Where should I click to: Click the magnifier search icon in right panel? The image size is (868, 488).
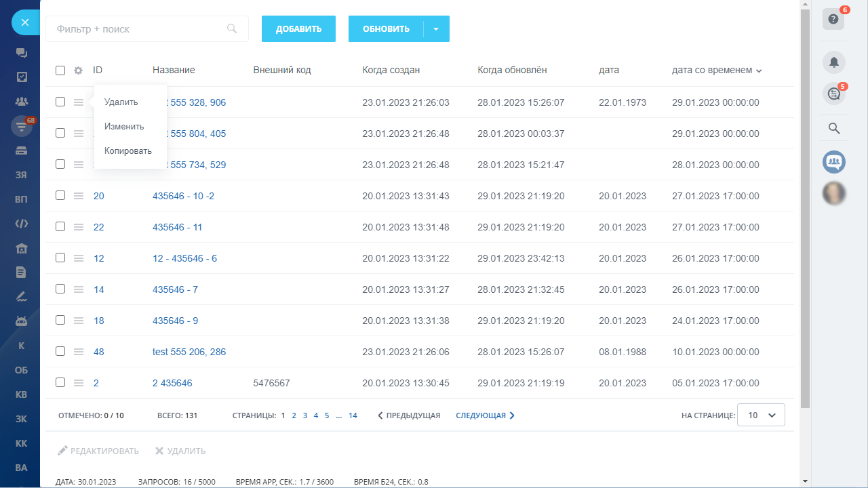click(x=834, y=128)
